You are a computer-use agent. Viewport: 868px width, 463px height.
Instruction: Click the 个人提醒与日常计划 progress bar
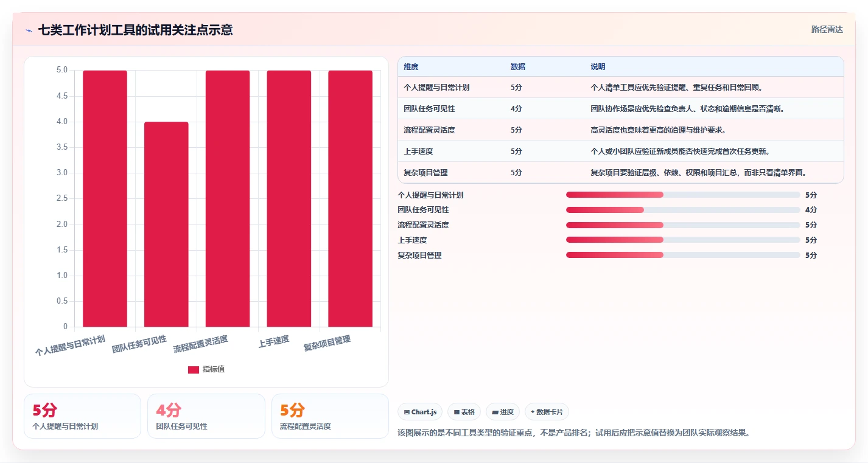click(683, 195)
